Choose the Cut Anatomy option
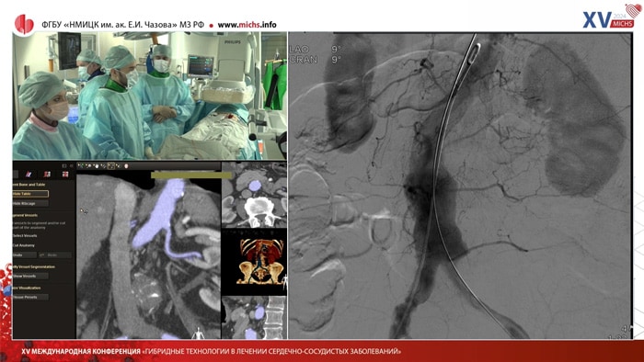The width and height of the screenshot is (644, 362). pos(24,245)
